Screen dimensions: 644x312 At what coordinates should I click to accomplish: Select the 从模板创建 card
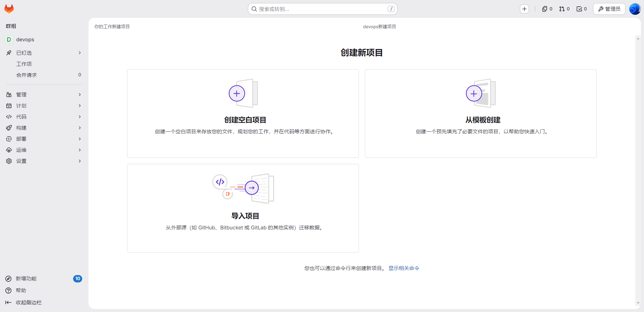[x=481, y=114]
